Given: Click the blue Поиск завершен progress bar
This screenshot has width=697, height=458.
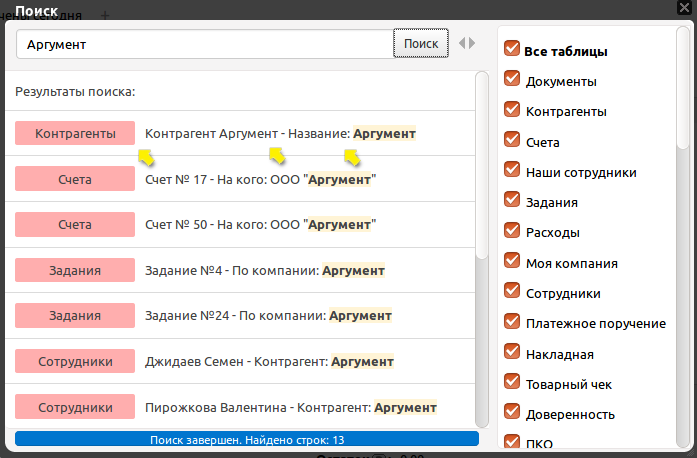Looking at the screenshot, I should (x=247, y=439).
